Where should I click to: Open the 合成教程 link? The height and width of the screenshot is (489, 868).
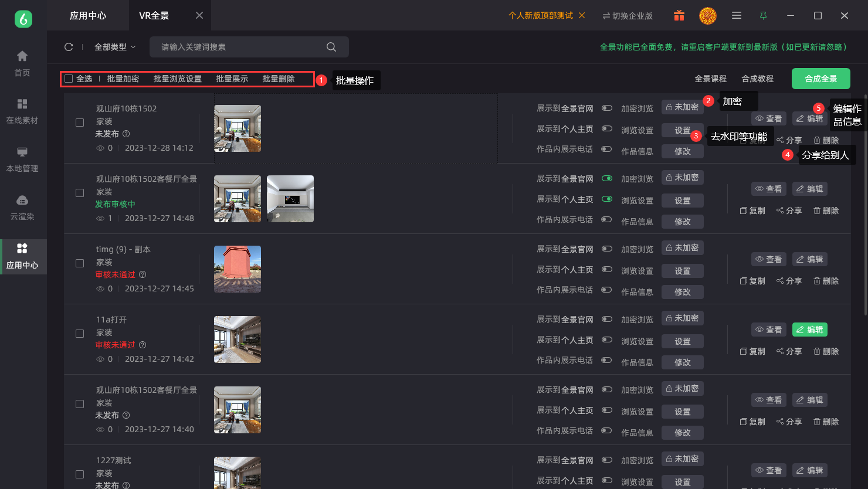coord(758,79)
